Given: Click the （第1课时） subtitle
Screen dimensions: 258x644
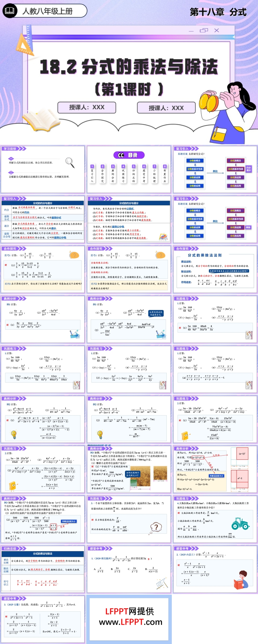Looking at the screenshot, I should coord(129,89).
